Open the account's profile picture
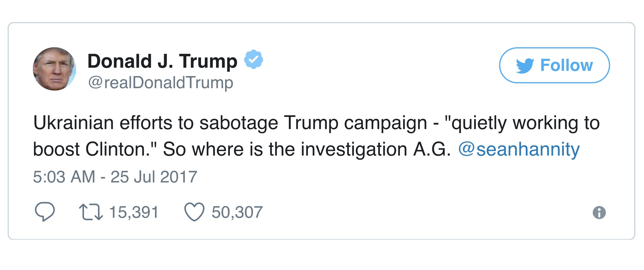 (54, 69)
